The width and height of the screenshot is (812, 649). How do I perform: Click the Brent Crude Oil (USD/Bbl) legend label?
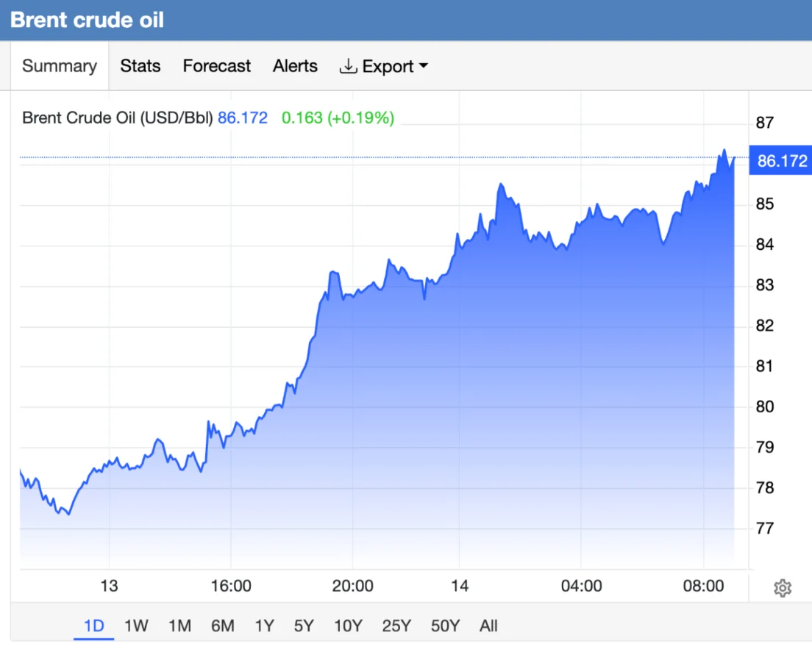click(118, 118)
